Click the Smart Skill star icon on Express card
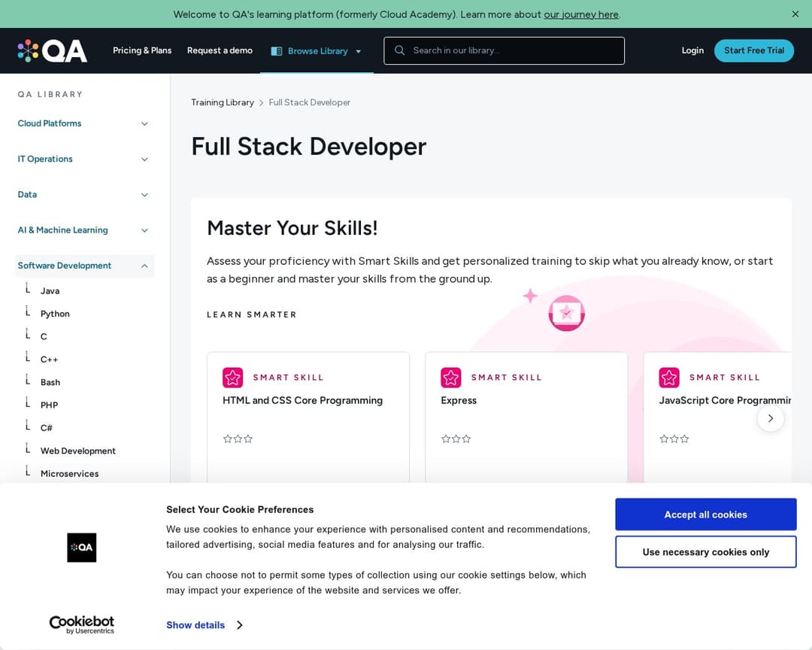Viewport: 812px width, 650px height. pos(450,378)
